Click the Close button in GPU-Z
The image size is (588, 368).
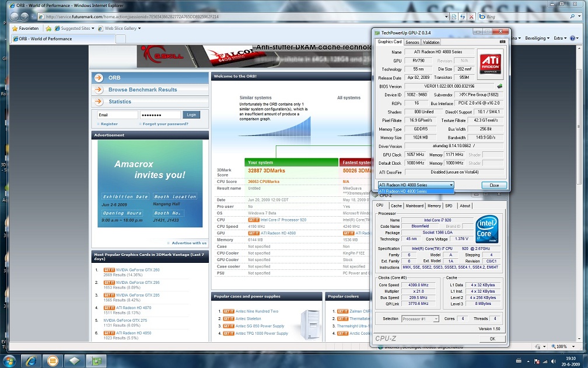coord(494,185)
